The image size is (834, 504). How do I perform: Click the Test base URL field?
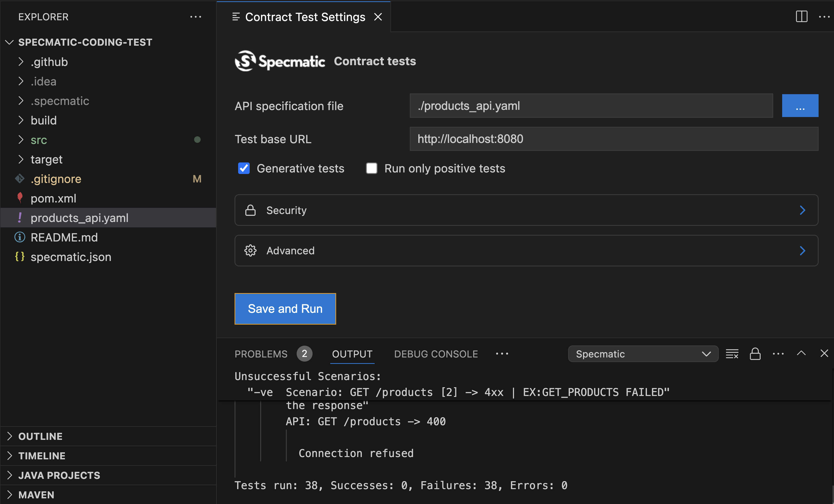(x=614, y=139)
